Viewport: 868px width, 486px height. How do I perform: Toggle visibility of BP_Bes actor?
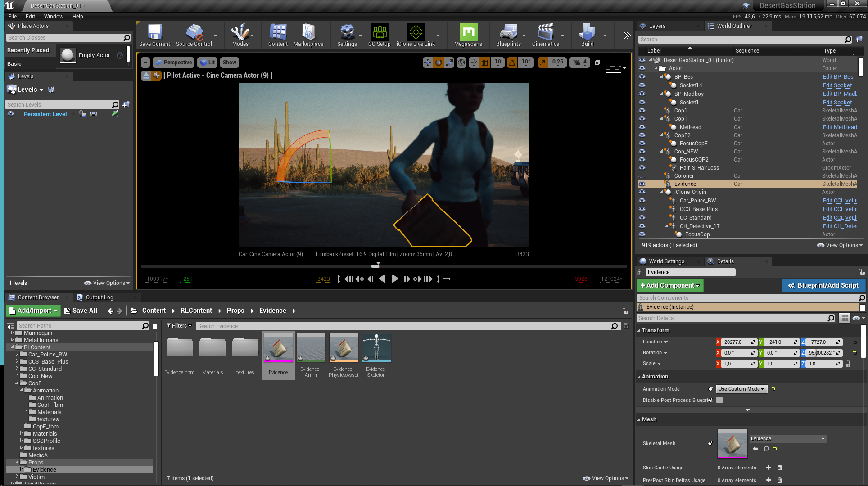642,77
